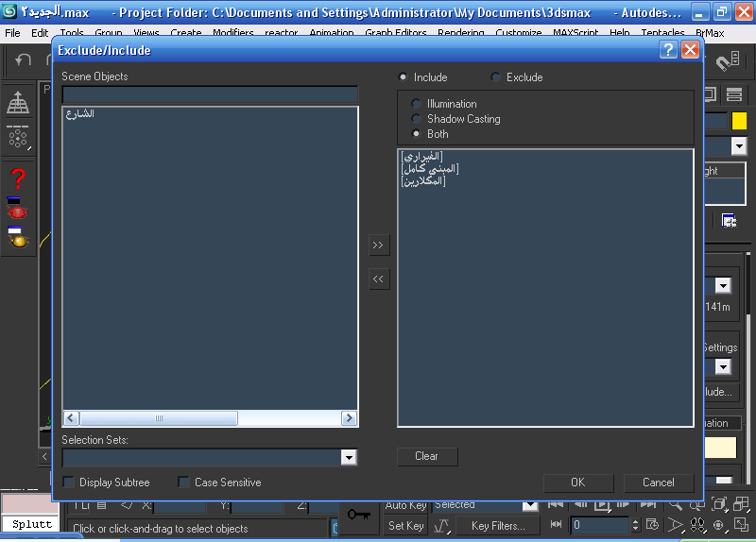Click the curve key mode icon beside Set Key
756x542 pixels.
(x=442, y=526)
